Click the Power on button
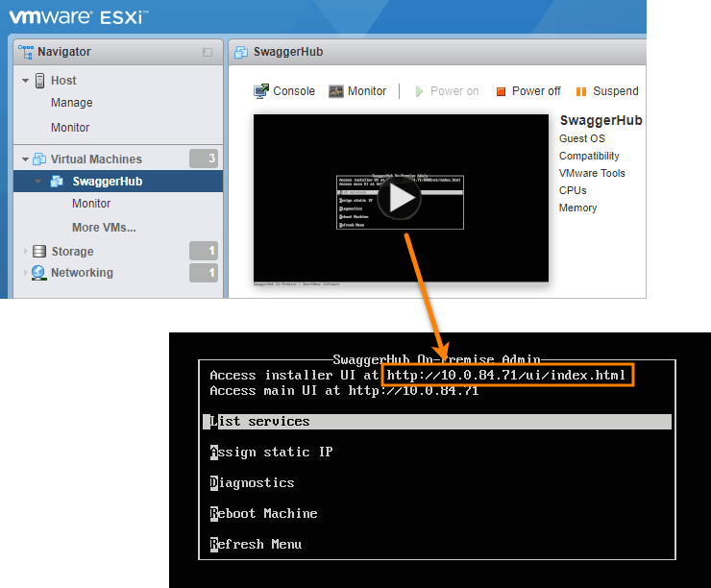Image resolution: width=711 pixels, height=588 pixels. 447,91
